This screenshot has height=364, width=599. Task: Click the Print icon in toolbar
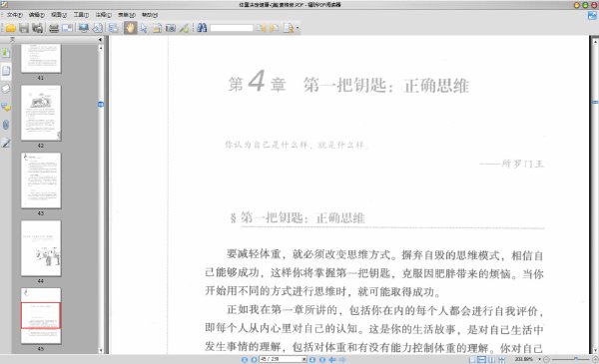[x=54, y=28]
